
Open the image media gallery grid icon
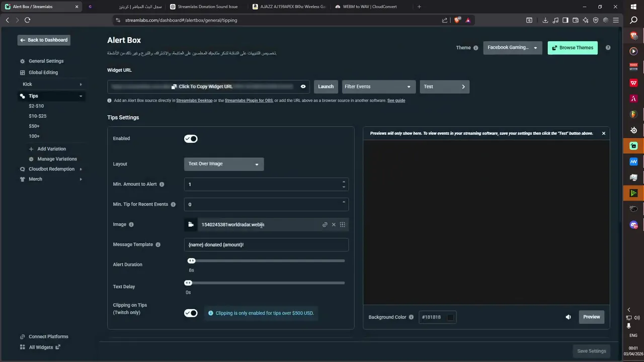click(x=343, y=225)
